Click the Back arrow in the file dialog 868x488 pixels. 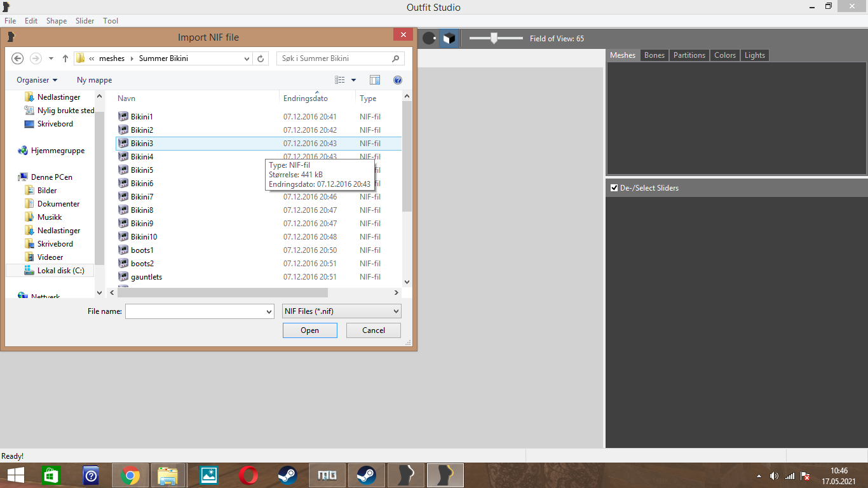tap(18, 58)
